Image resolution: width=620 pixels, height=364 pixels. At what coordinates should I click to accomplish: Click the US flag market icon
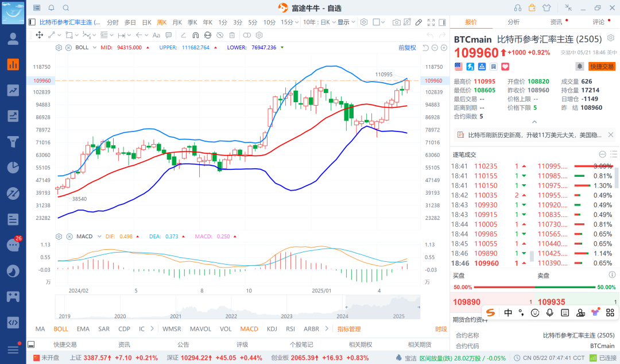pyautogui.click(x=458, y=67)
